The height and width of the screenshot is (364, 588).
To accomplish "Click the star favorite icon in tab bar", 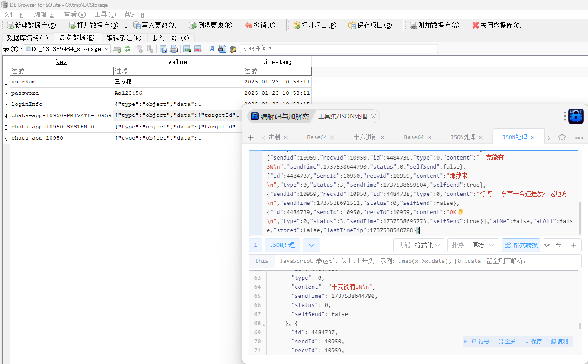I will pyautogui.click(x=562, y=137).
